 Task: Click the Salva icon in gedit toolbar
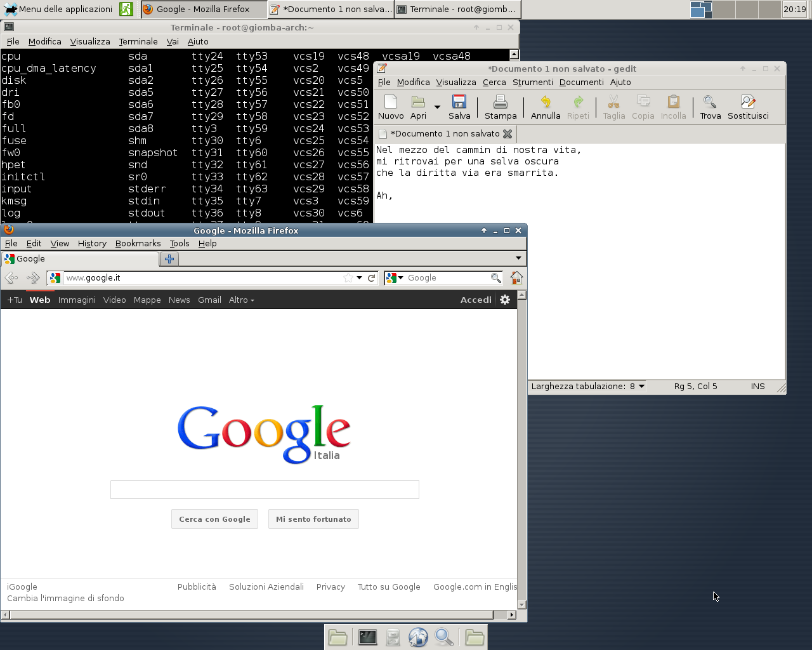click(x=459, y=103)
